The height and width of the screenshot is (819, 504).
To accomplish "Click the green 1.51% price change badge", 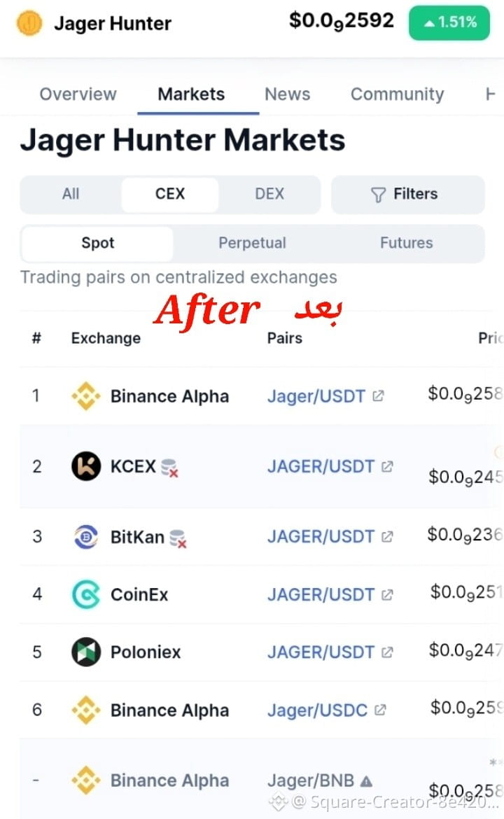I will tap(449, 22).
